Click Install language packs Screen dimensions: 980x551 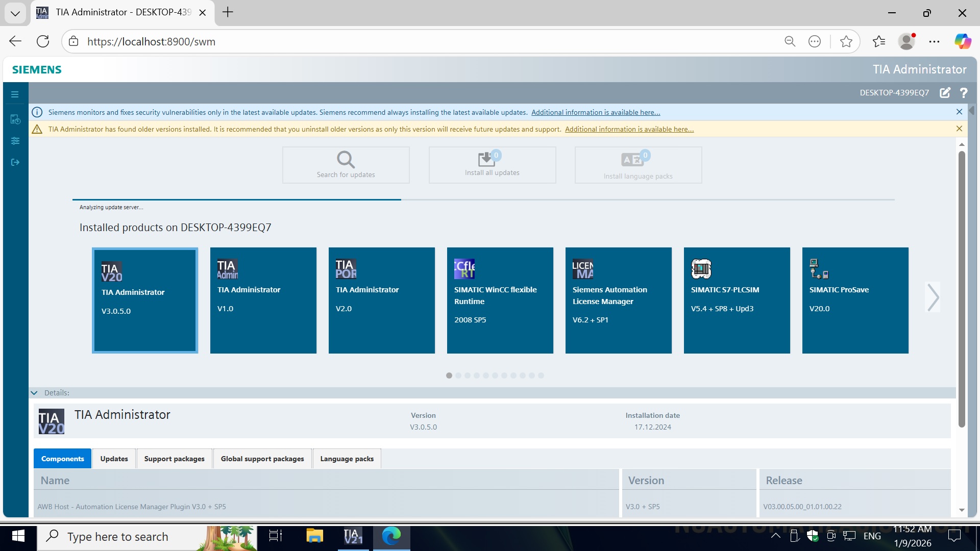[638, 165]
